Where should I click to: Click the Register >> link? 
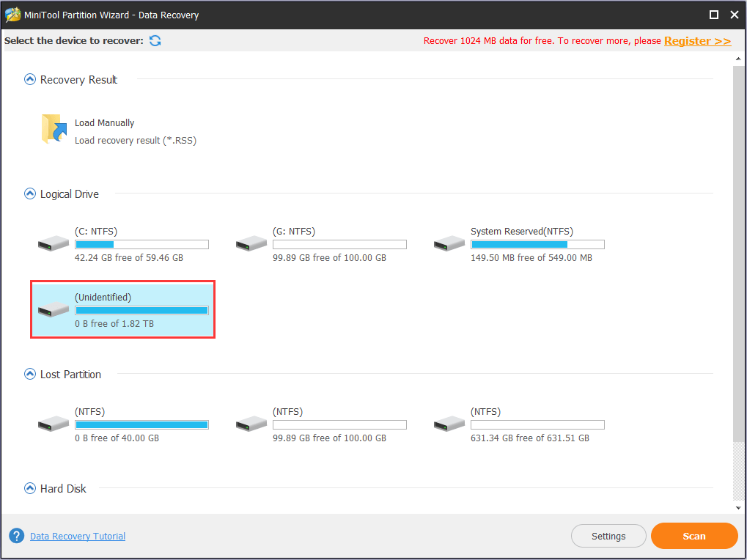pos(697,41)
